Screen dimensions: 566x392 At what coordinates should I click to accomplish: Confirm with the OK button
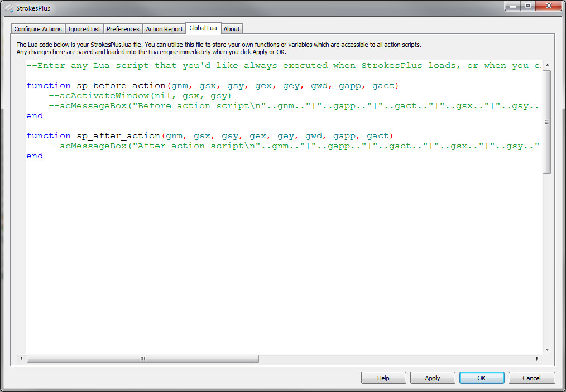pos(482,378)
